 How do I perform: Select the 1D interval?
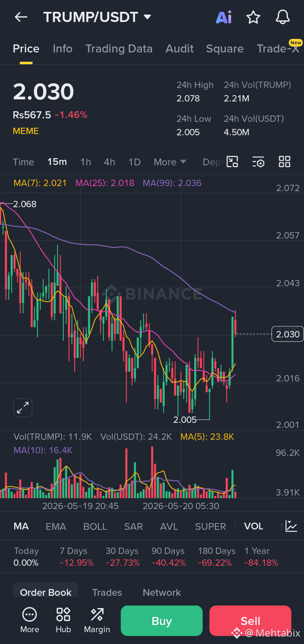click(134, 162)
